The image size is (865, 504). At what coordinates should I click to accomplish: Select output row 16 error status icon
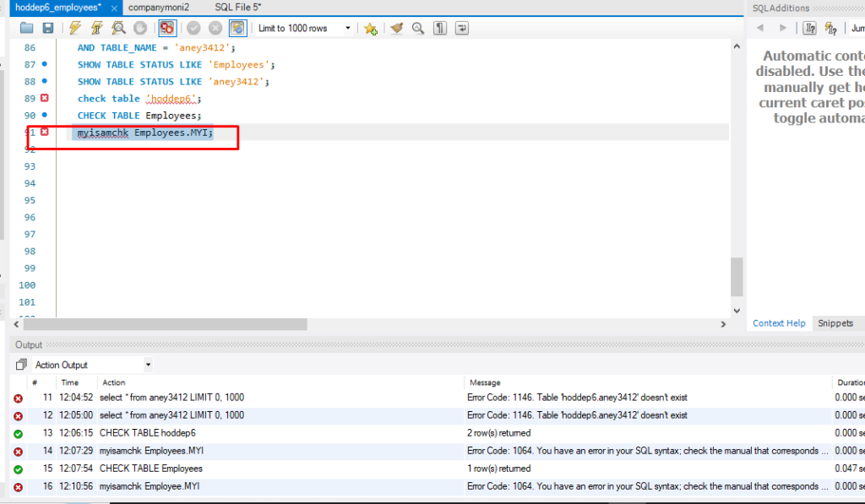click(x=19, y=487)
